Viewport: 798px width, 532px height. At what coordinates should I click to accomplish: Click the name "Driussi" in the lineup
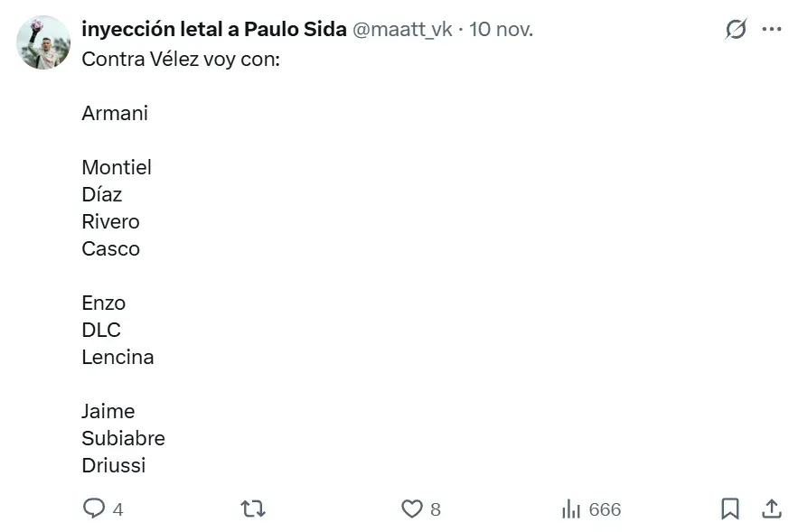[x=114, y=465]
